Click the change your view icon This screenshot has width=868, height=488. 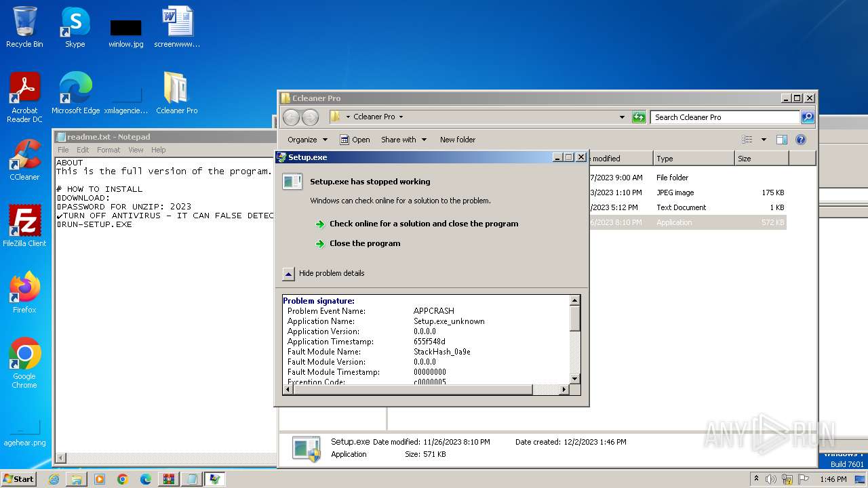click(x=747, y=140)
